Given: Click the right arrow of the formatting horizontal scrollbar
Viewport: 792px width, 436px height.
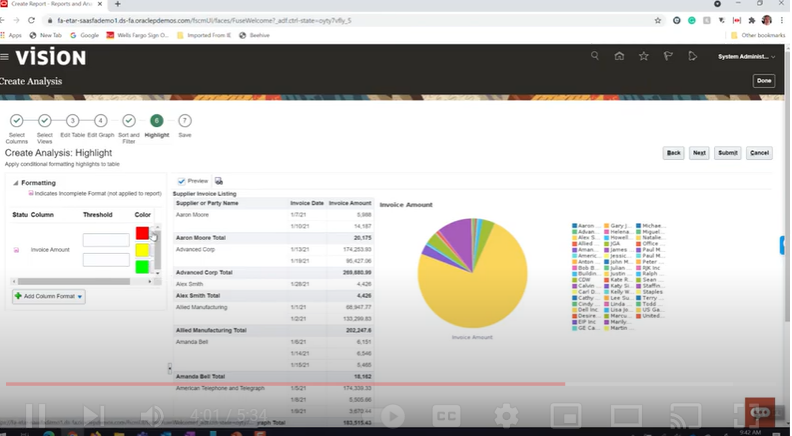Looking at the screenshot, I should pos(150,281).
